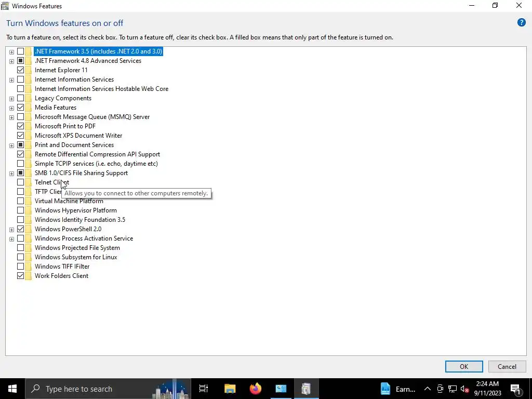The image size is (532, 399).
Task: Expand the Legacy Components node
Action: pos(11,99)
